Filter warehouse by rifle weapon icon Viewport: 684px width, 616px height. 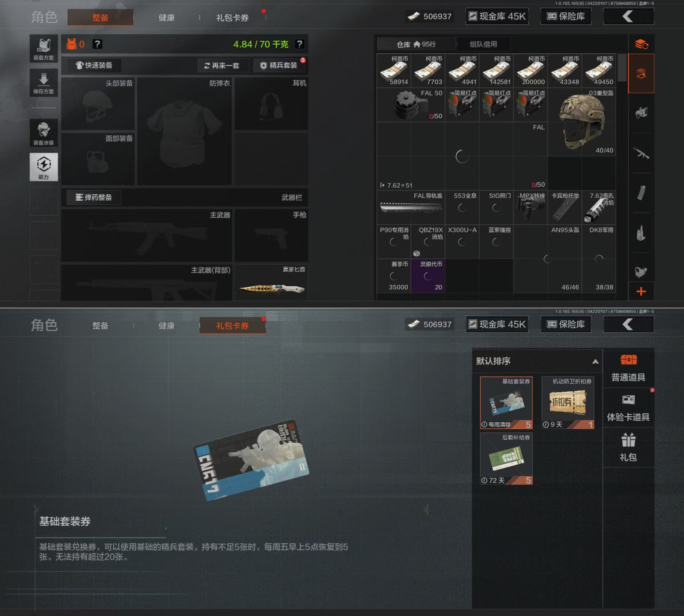641,154
